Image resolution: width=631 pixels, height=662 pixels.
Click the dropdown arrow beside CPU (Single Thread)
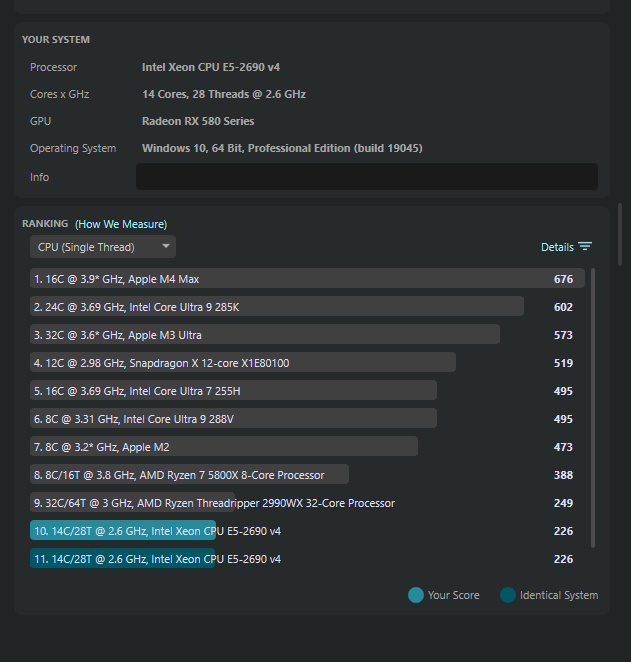pyautogui.click(x=166, y=246)
